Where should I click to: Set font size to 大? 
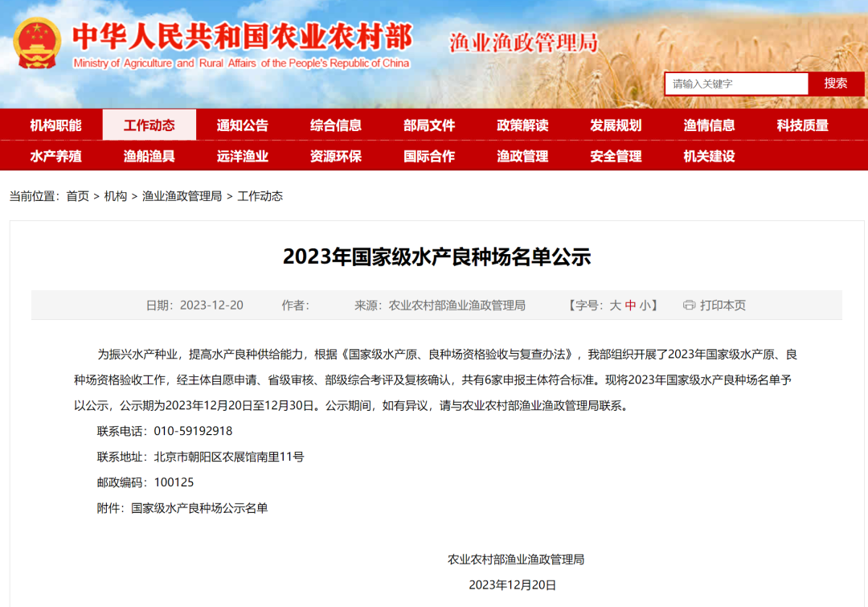tap(615, 306)
